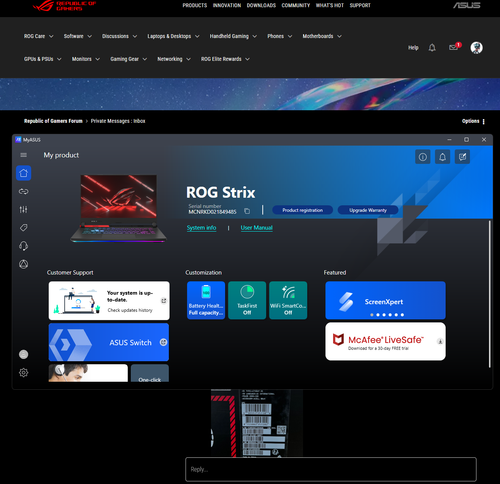The width and height of the screenshot is (500, 484).
Task: Click ASUS Switch arrow icon
Action: (163, 342)
